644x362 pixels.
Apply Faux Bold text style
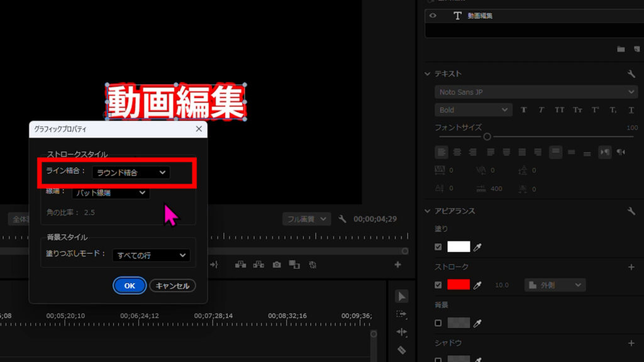524,110
